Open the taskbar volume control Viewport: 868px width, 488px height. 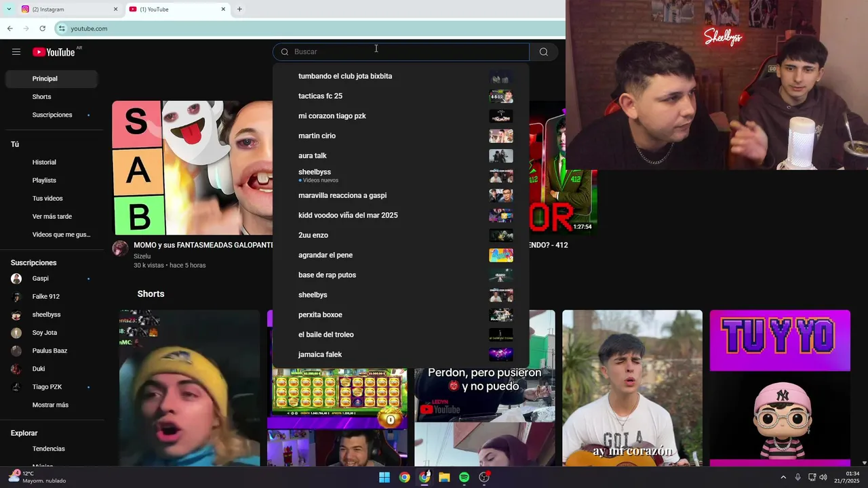pos(823,477)
